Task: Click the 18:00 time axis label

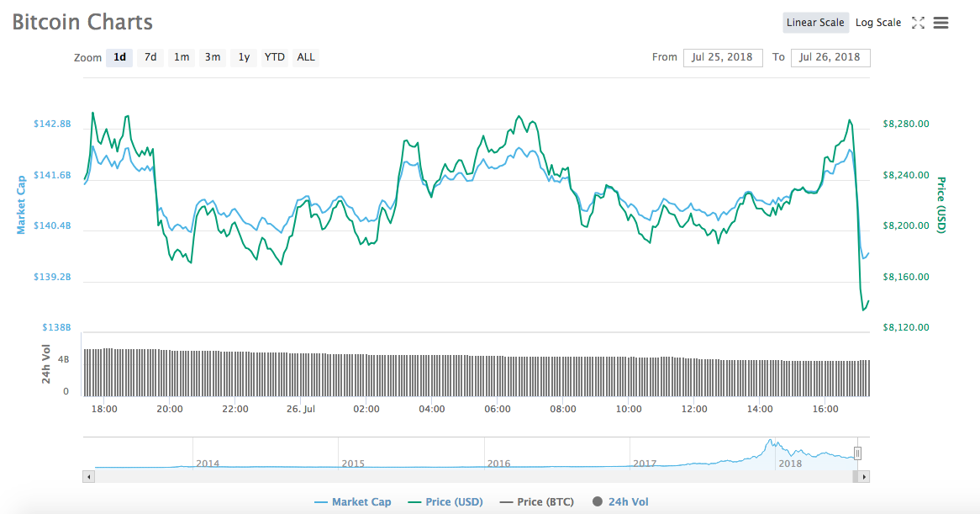Action: click(x=104, y=409)
